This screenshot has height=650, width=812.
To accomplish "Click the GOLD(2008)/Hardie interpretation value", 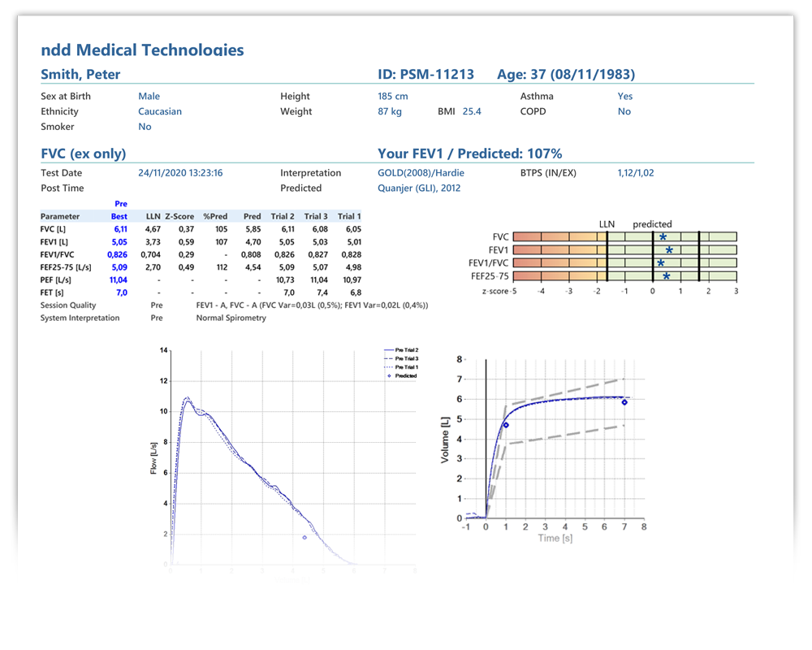I will tap(421, 173).
